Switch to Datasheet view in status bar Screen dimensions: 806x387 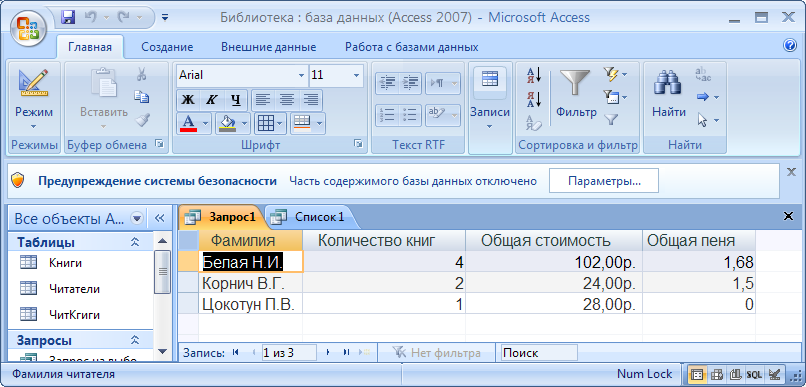[697, 375]
